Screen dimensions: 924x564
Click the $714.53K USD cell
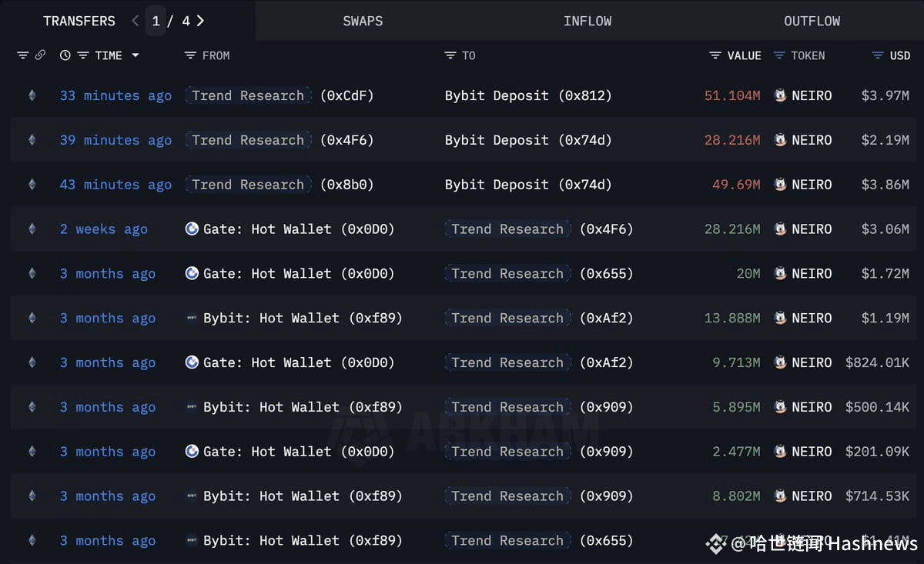(877, 496)
